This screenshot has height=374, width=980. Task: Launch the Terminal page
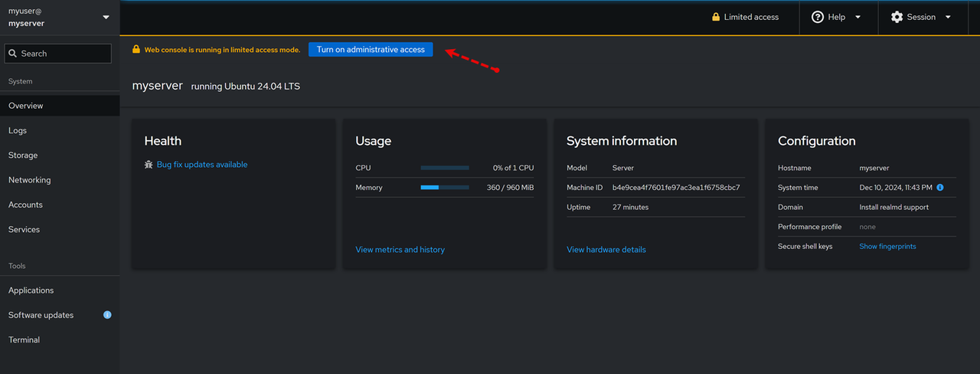pos(60,340)
